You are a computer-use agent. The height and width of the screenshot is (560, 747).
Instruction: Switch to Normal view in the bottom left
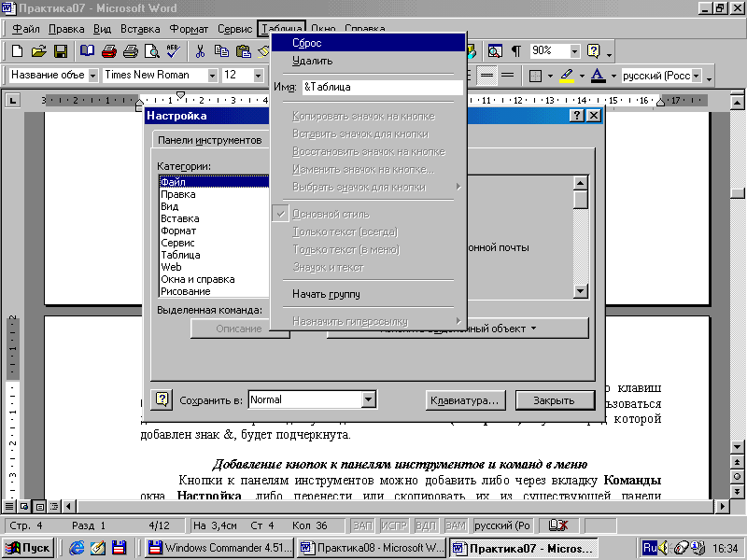pyautogui.click(x=9, y=506)
